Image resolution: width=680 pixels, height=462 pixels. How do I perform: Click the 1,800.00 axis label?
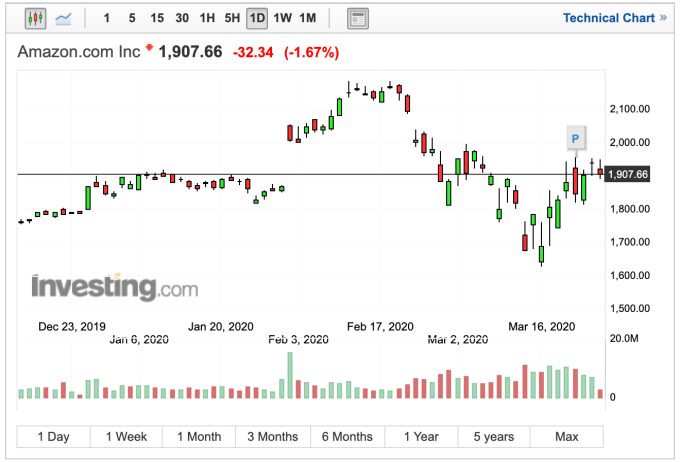(630, 209)
